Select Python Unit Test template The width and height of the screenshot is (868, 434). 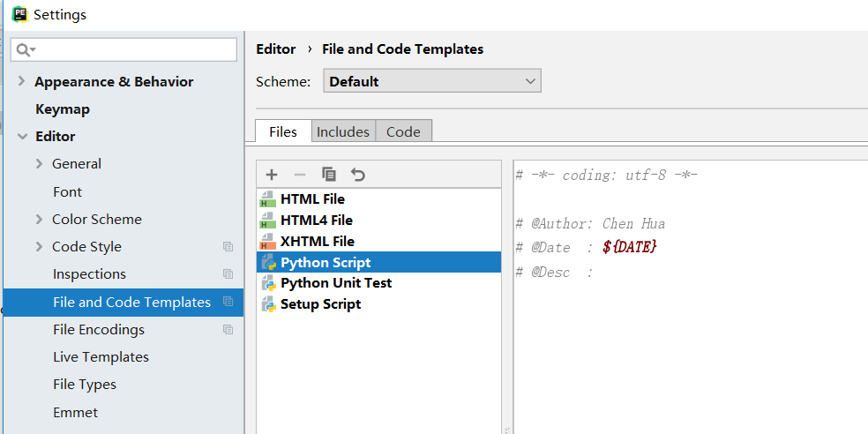tap(335, 283)
